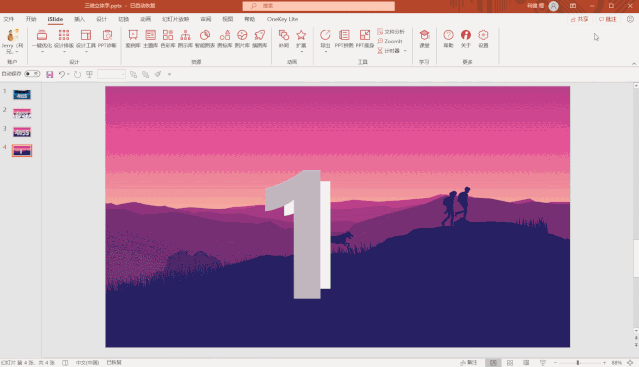Click the 共享 Share button

pos(580,19)
